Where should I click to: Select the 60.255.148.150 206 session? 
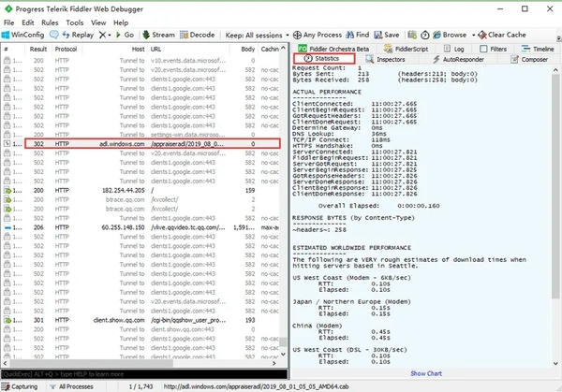141,227
